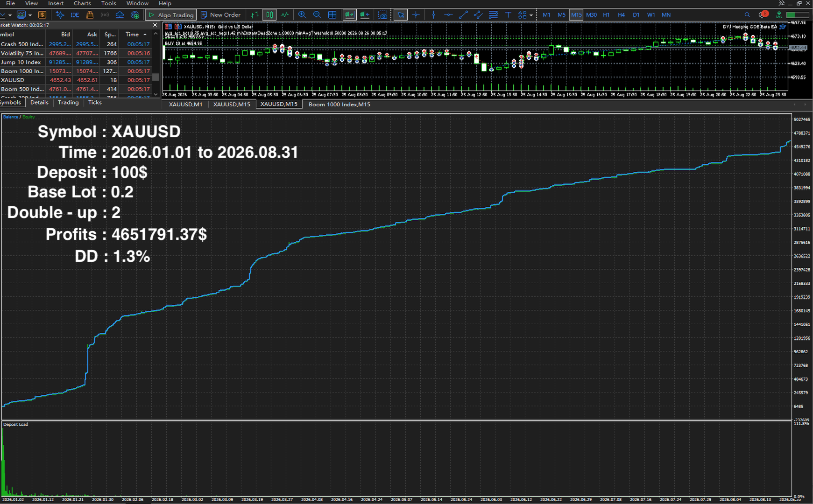Toggle chart auto scroll
This screenshot has height=504, width=813.
[349, 15]
